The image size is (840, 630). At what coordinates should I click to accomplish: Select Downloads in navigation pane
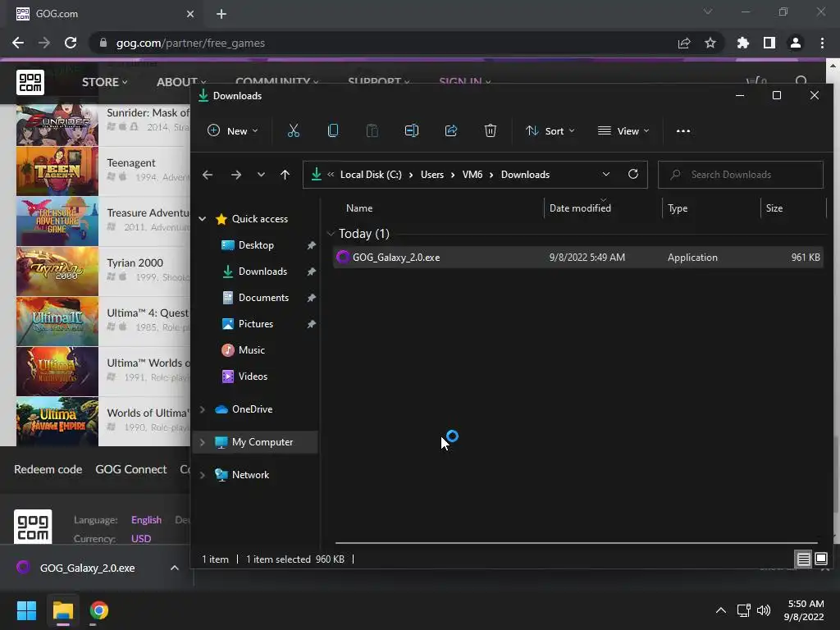(x=262, y=271)
